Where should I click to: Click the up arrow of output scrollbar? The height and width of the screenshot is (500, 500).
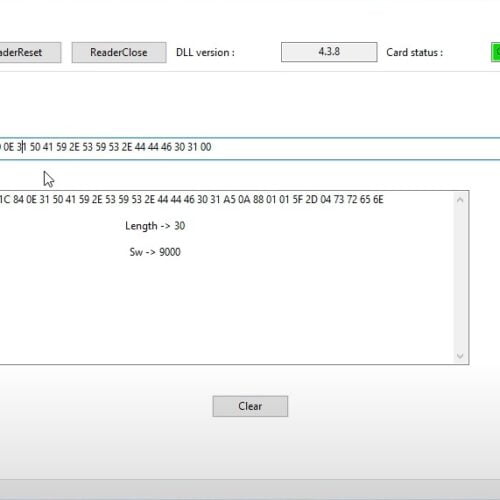click(460, 200)
